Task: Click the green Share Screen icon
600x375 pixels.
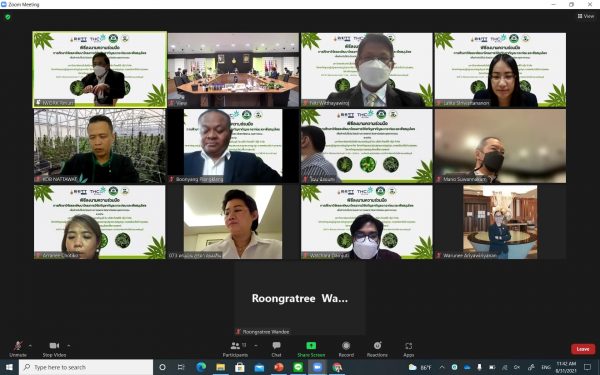Action: click(311, 346)
